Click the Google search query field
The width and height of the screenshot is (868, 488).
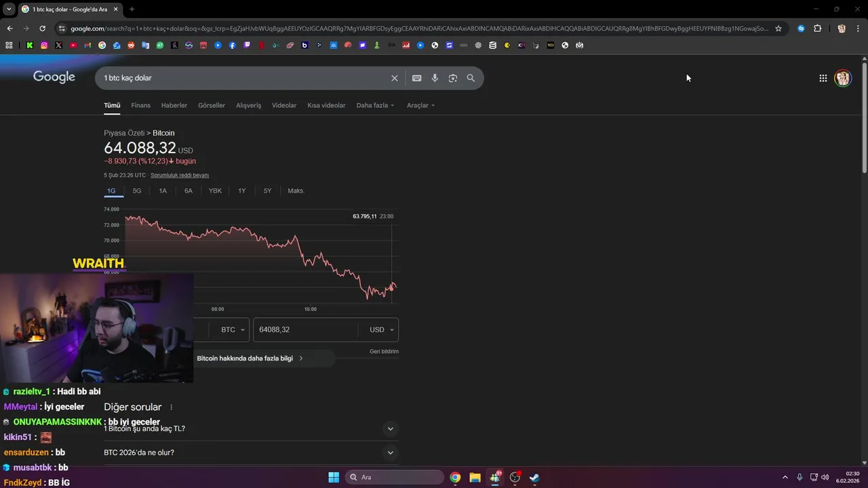244,78
